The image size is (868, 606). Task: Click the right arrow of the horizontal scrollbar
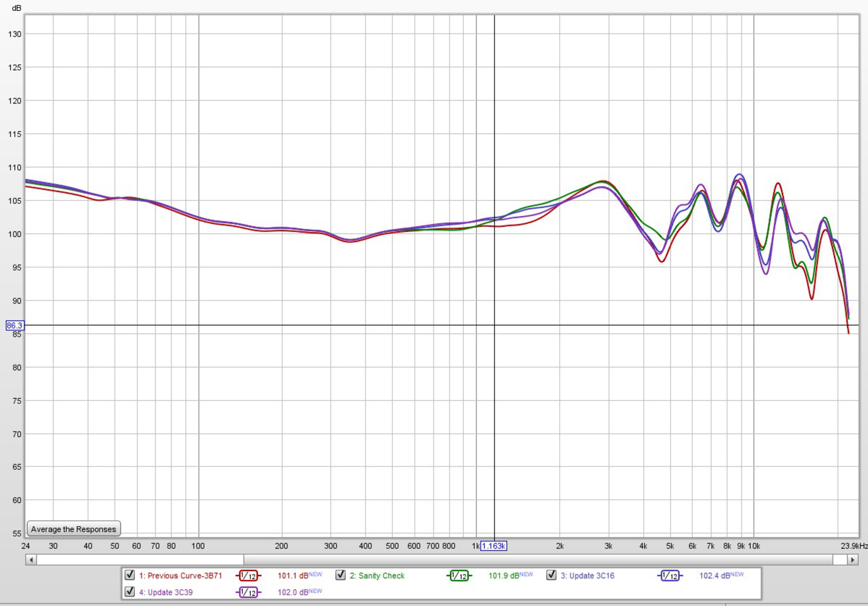tap(852, 559)
